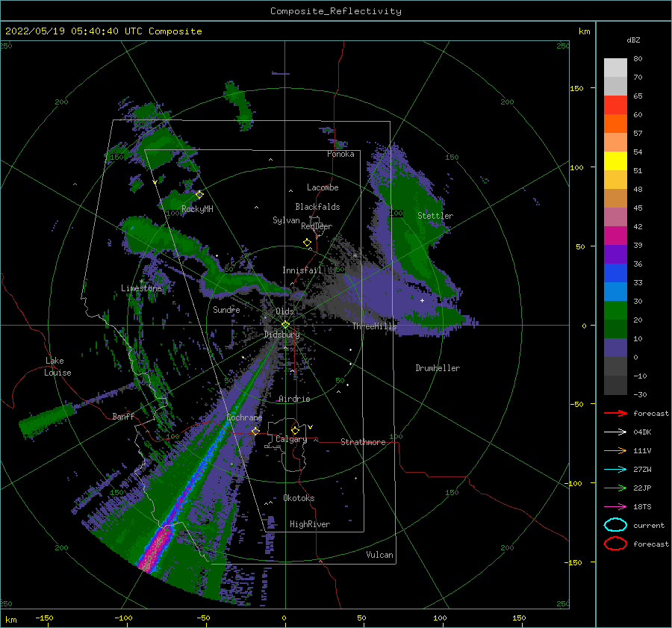Click the Limestone label
This screenshot has height=628, width=672.
point(141,288)
